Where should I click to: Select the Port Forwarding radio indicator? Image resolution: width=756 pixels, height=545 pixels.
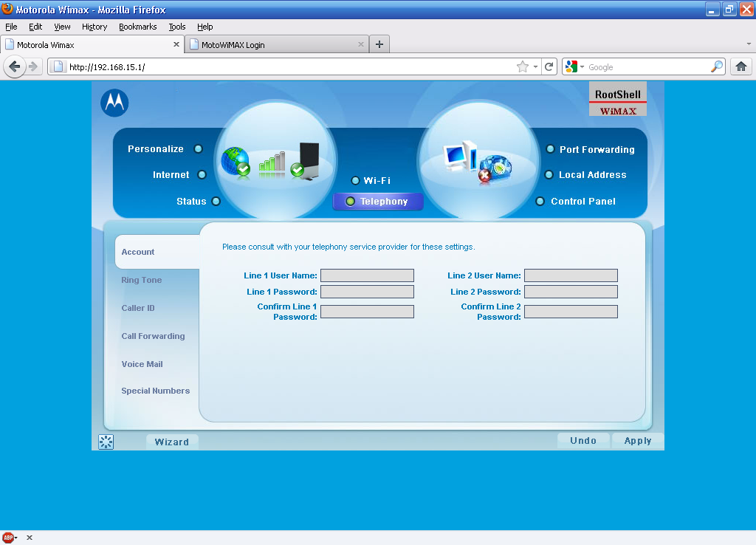550,148
